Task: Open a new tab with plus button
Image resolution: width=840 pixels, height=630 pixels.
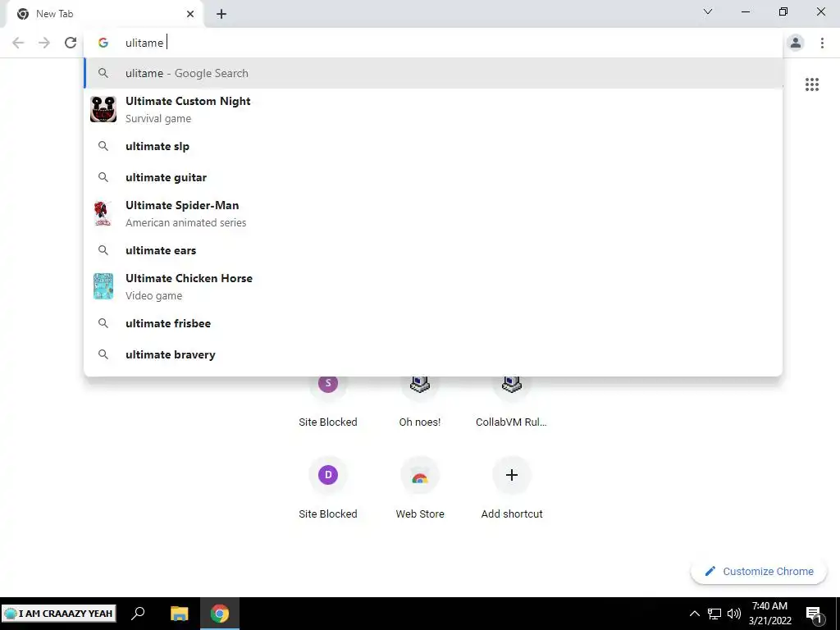Action: [221, 14]
